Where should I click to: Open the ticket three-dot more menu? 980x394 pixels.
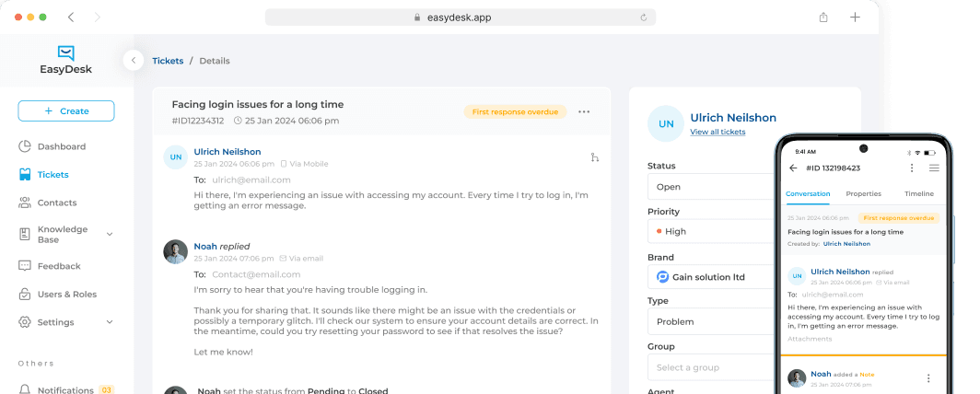(x=584, y=111)
